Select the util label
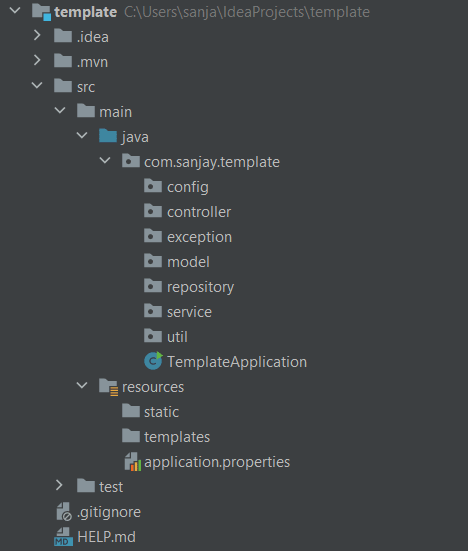Image resolution: width=468 pixels, height=551 pixels. point(177,337)
